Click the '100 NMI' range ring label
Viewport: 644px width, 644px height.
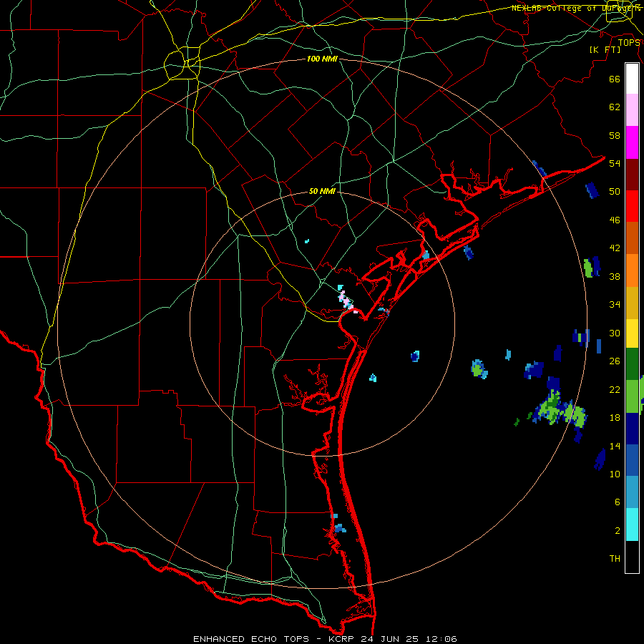[322, 59]
